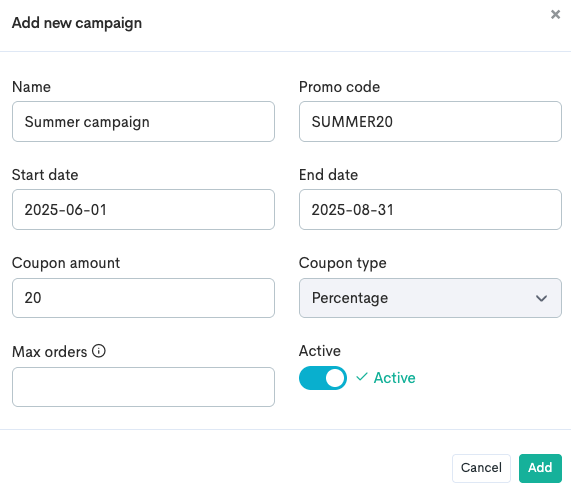Click the Active field label
The image size is (571, 491).
tap(320, 351)
